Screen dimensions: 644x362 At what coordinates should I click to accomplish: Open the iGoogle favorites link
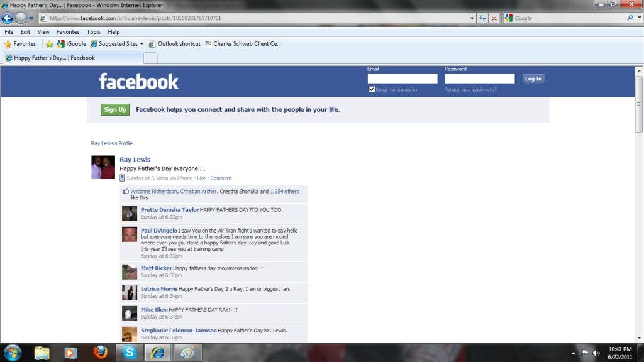point(72,44)
